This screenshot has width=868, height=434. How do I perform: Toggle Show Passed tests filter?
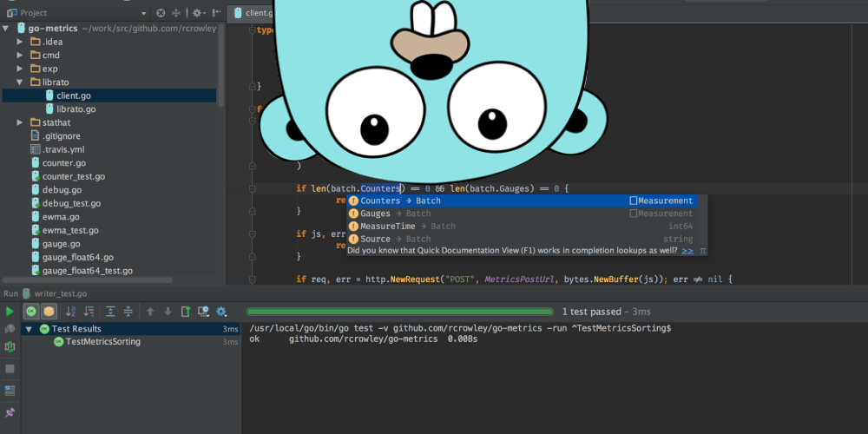click(x=31, y=312)
